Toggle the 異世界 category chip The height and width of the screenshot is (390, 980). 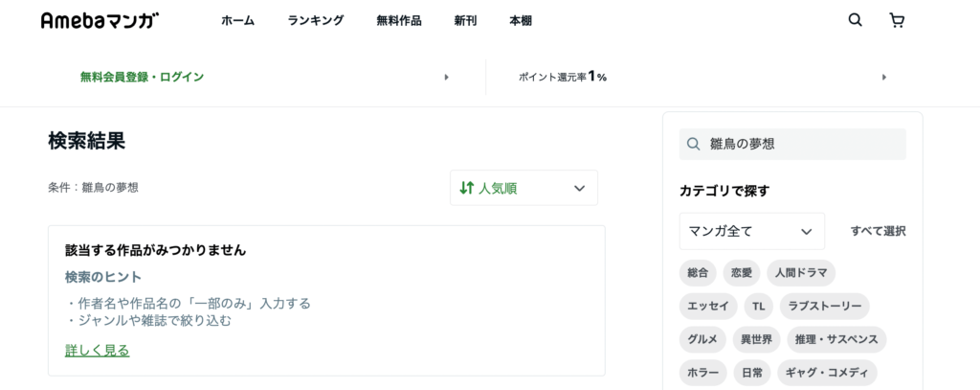[756, 339]
